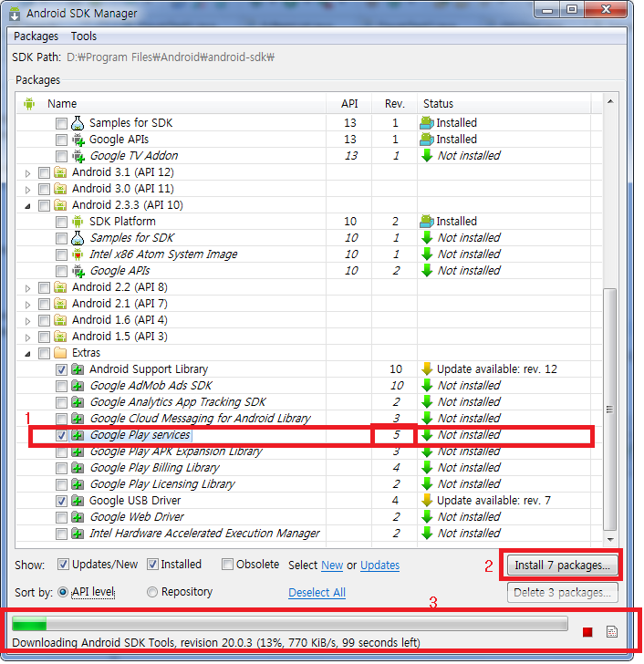Click the Rev. column header
This screenshot has width=644, height=664.
coord(395,103)
